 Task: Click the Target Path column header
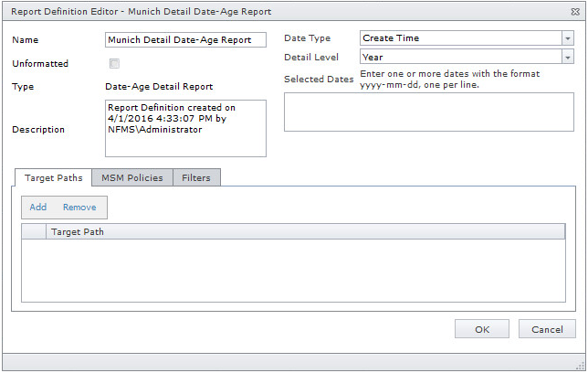pyautogui.click(x=307, y=232)
